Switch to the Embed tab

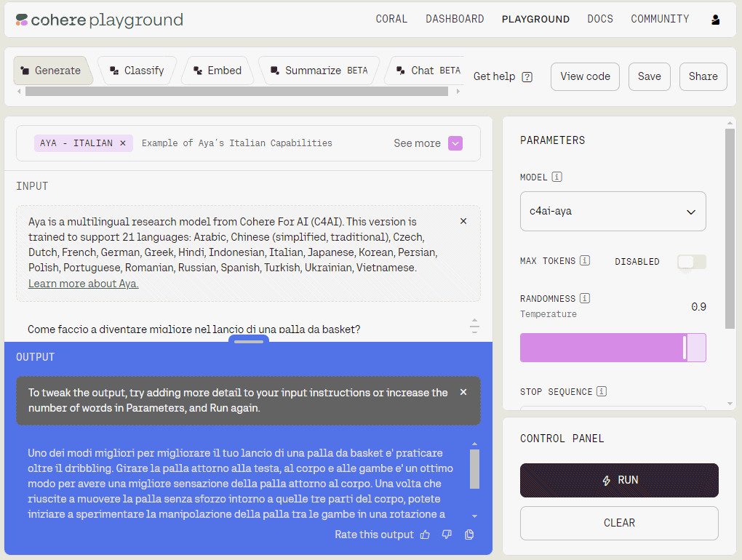(x=218, y=71)
